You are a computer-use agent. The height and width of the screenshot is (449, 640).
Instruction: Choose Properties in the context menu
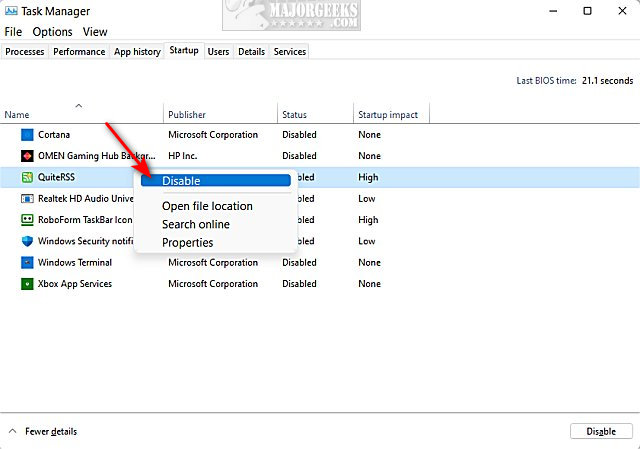point(188,242)
